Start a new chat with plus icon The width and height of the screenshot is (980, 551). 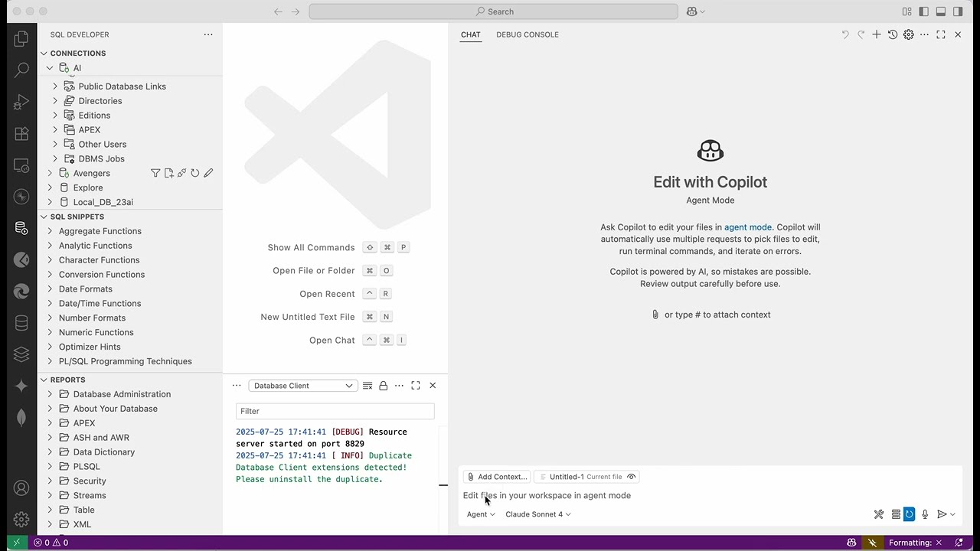[x=877, y=34]
